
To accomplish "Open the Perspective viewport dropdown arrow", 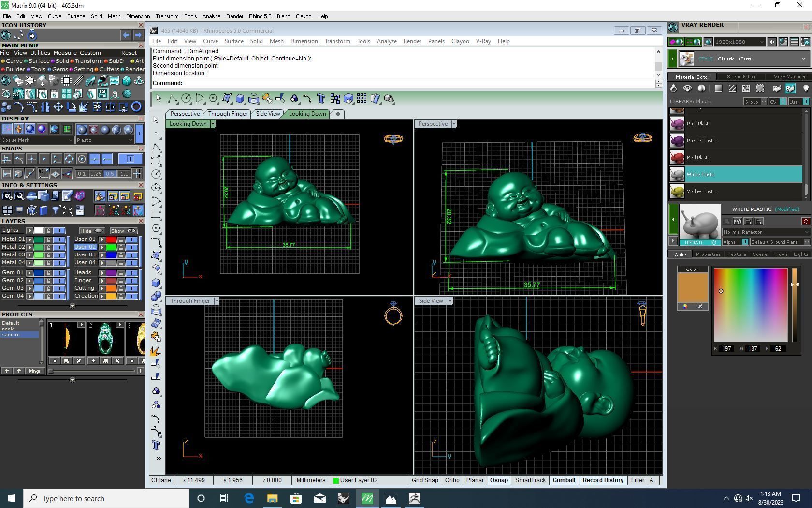I will click(x=453, y=124).
